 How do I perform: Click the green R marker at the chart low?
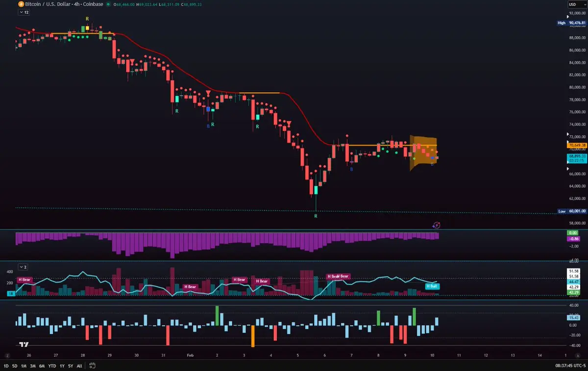[x=316, y=216]
